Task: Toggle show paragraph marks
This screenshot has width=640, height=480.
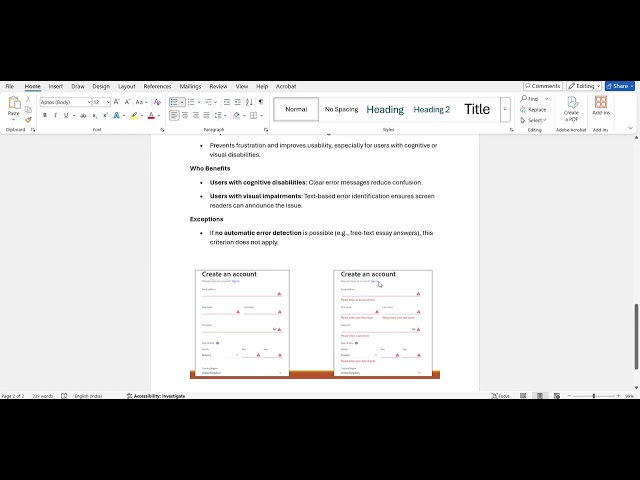Action: click(261, 102)
